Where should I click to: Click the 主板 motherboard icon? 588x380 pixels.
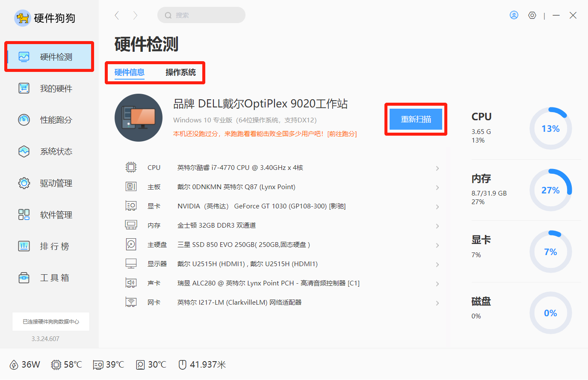[131, 187]
